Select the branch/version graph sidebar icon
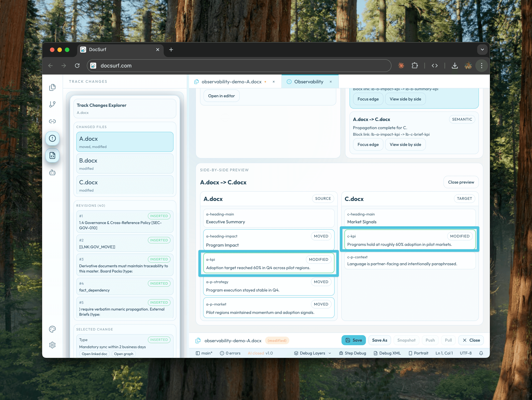 click(x=52, y=104)
